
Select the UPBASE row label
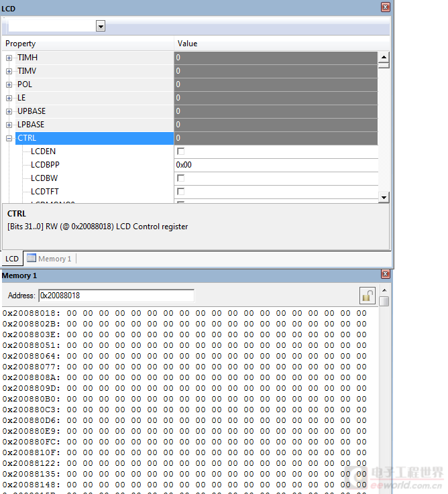(32, 111)
